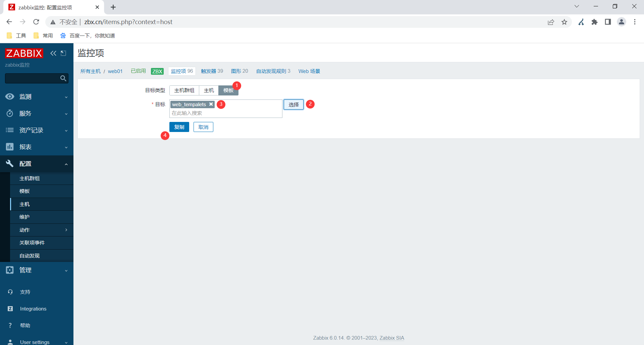Open the 触发器 39 tab

click(x=212, y=71)
